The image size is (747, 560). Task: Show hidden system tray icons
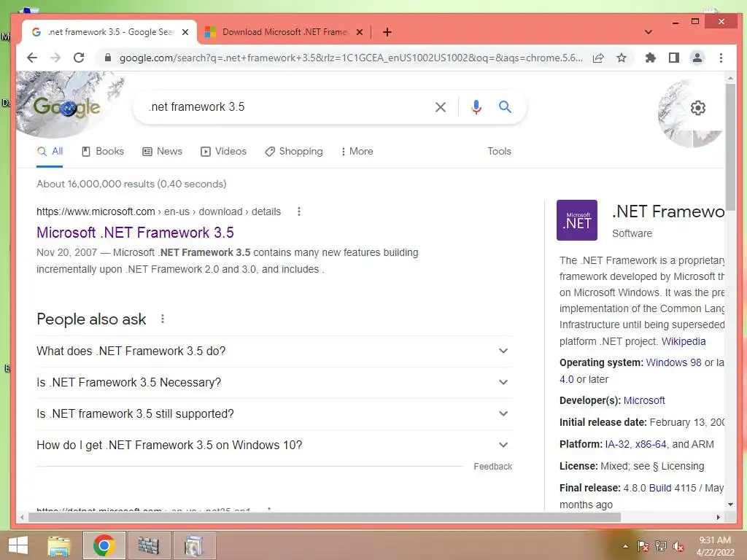[x=625, y=546]
